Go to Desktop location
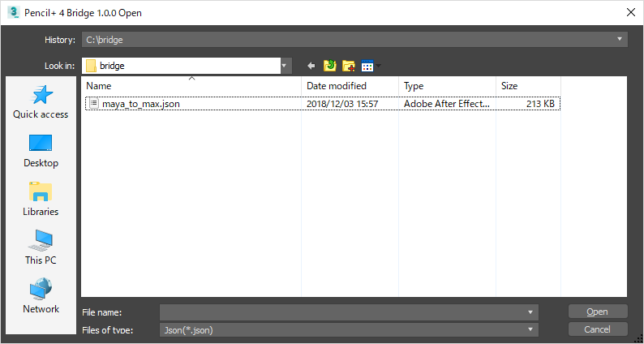 point(41,151)
